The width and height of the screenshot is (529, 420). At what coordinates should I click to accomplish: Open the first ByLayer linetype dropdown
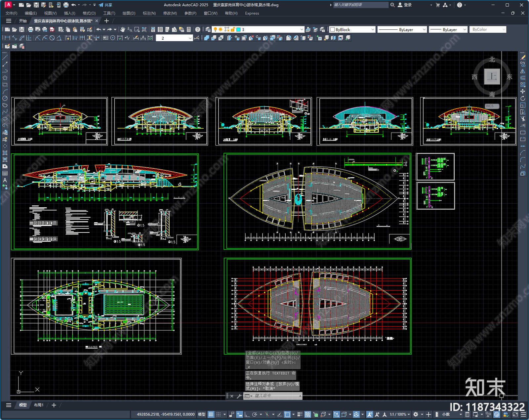pyautogui.click(x=402, y=29)
